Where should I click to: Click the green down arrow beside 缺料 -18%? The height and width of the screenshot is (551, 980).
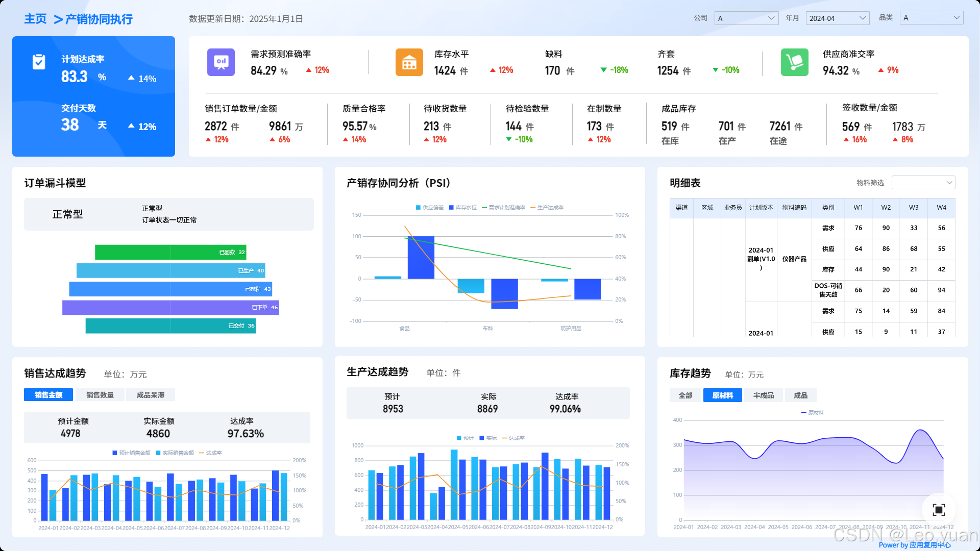pyautogui.click(x=604, y=70)
